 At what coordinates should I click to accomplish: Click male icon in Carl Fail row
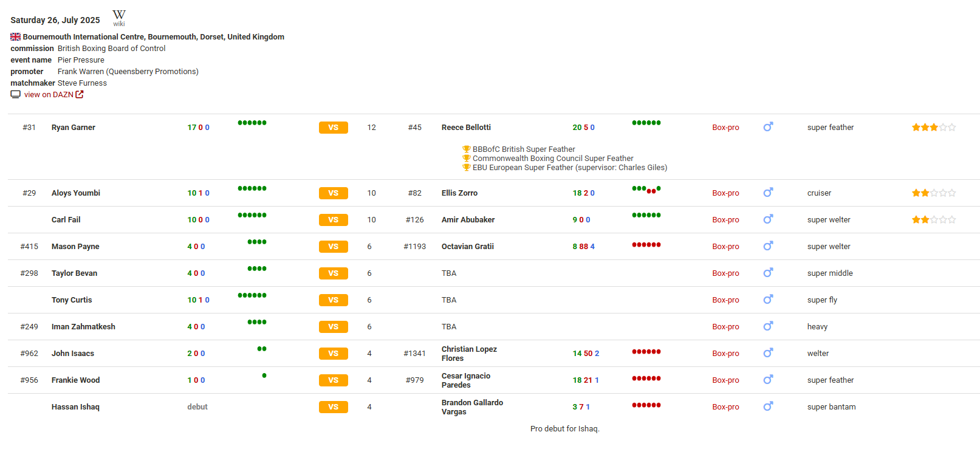(768, 219)
